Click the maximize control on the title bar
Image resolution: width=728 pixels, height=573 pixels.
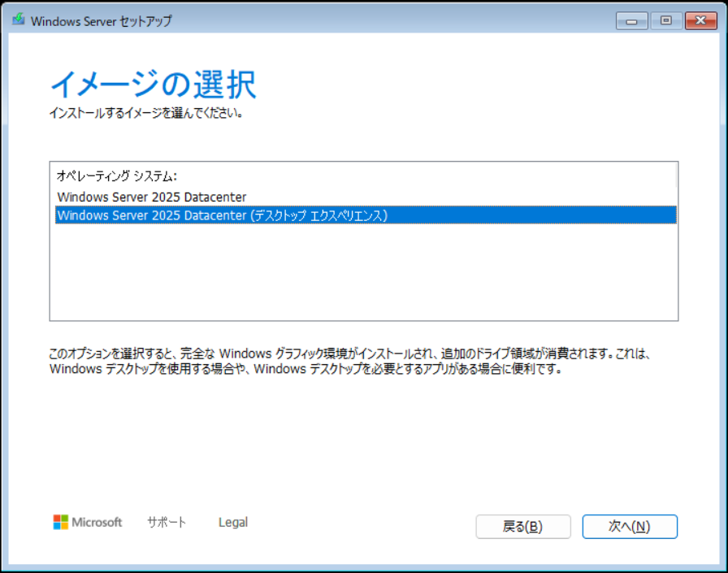tap(666, 20)
